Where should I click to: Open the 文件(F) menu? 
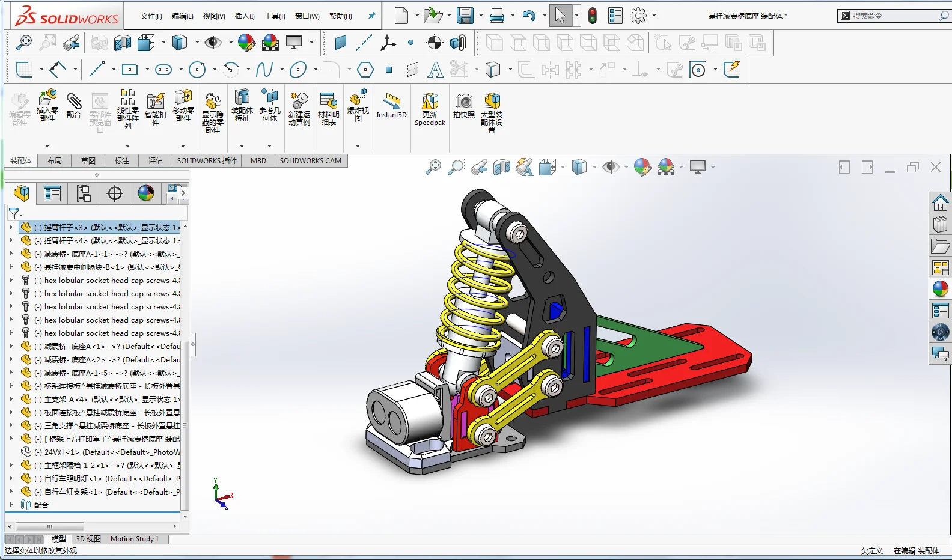tap(151, 16)
